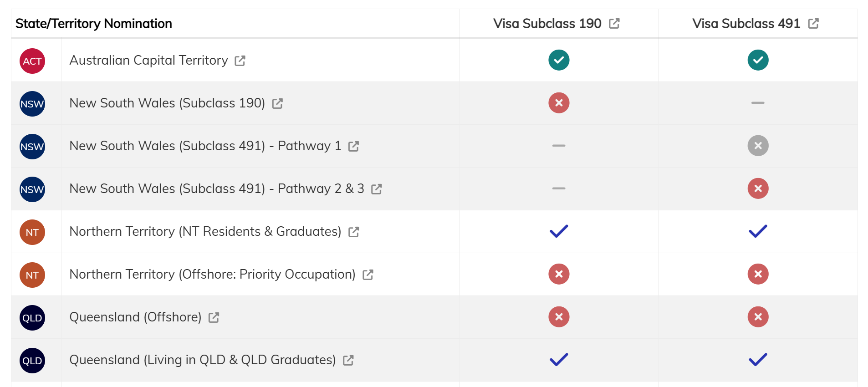This screenshot has height=387, width=868.
Task: Click grey cross for NSW Pathway 1 under Subclass 491
Action: pos(758,146)
